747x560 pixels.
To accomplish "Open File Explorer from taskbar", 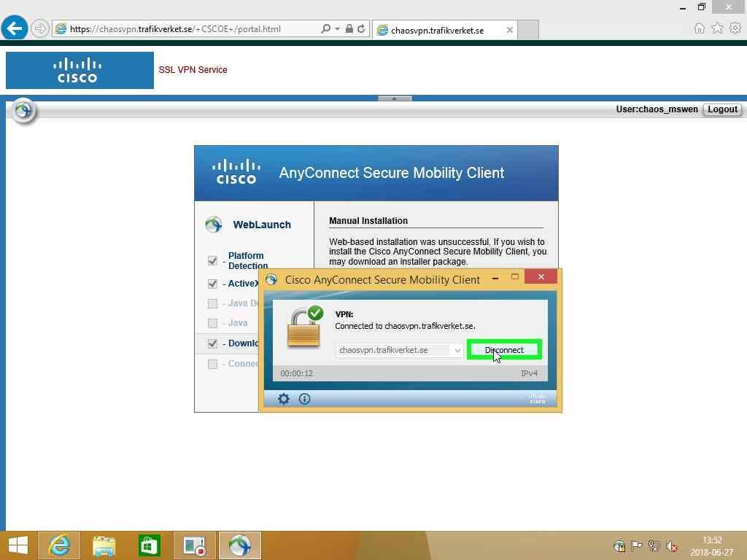I will pos(104,545).
